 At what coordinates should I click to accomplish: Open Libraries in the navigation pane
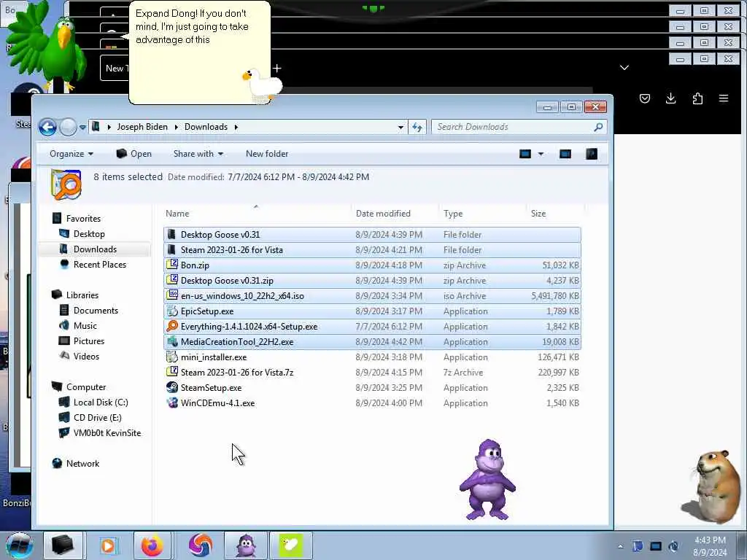click(x=82, y=295)
